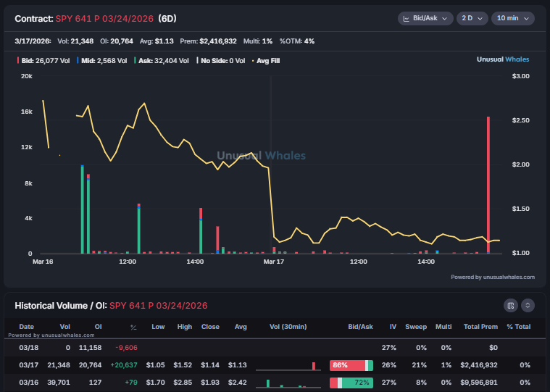The image size is (550, 392).
Task: Sort table by Date column
Action: [26, 327]
